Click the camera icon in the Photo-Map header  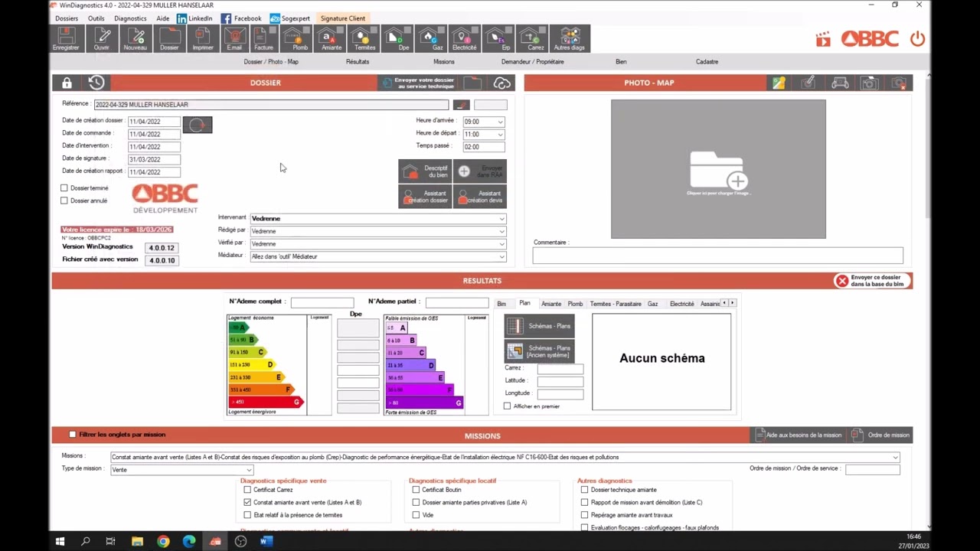click(870, 83)
